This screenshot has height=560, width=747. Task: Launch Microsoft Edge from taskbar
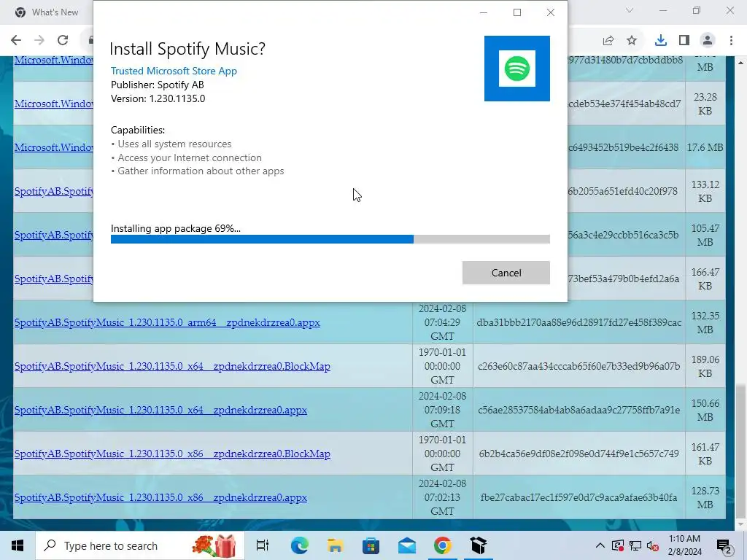299,545
